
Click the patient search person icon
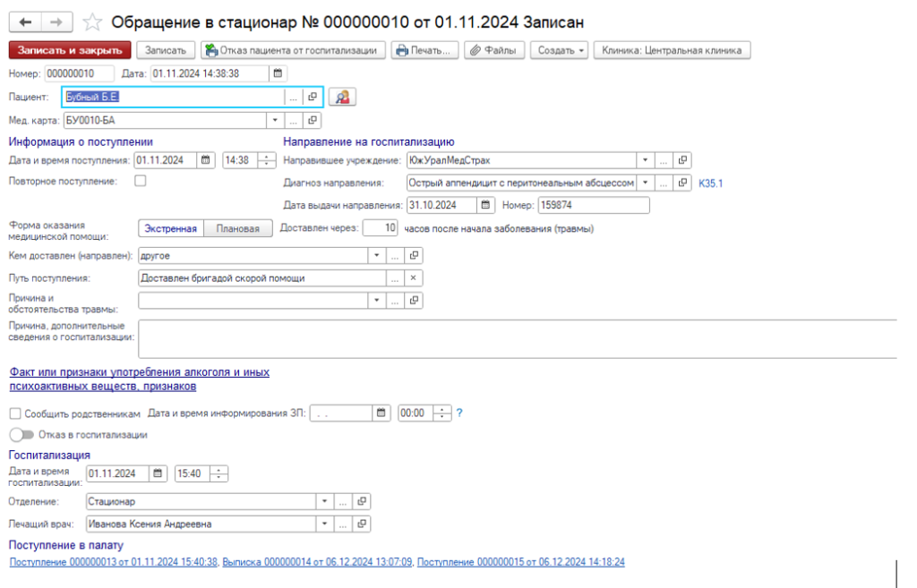pos(342,97)
